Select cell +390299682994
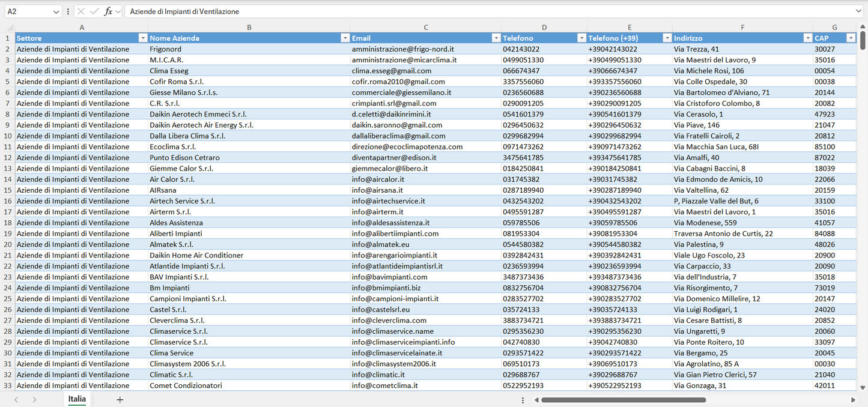The height and width of the screenshot is (407, 868). tap(630, 136)
